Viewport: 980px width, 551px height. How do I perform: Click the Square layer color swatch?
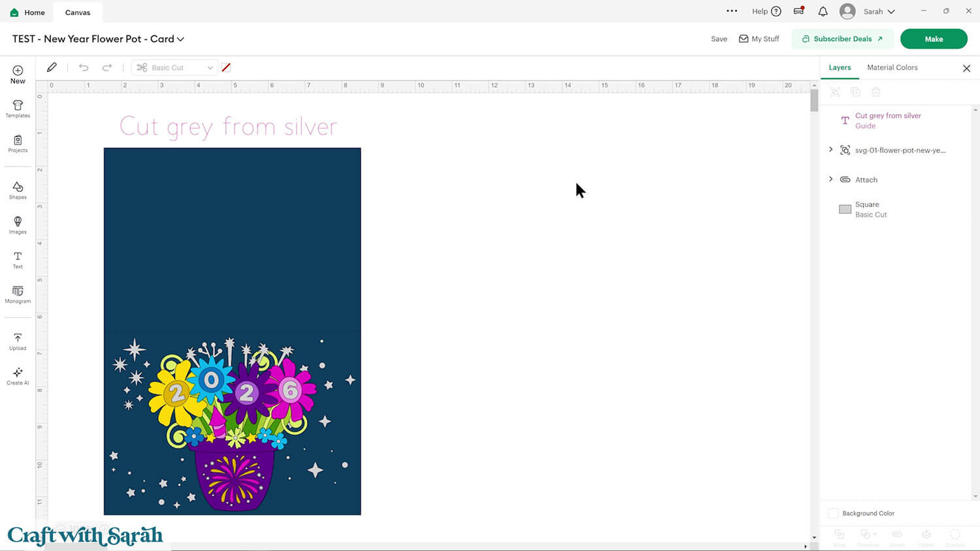[845, 210]
